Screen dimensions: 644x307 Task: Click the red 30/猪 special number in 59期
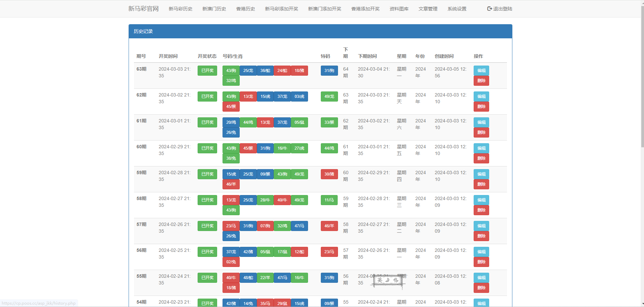pyautogui.click(x=329, y=174)
